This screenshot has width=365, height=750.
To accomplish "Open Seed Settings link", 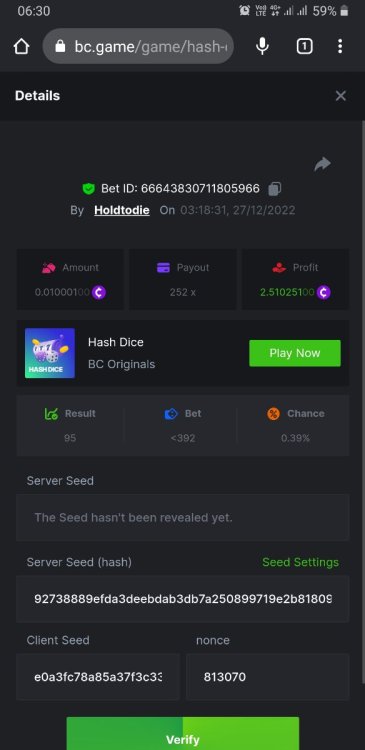I will click(300, 562).
